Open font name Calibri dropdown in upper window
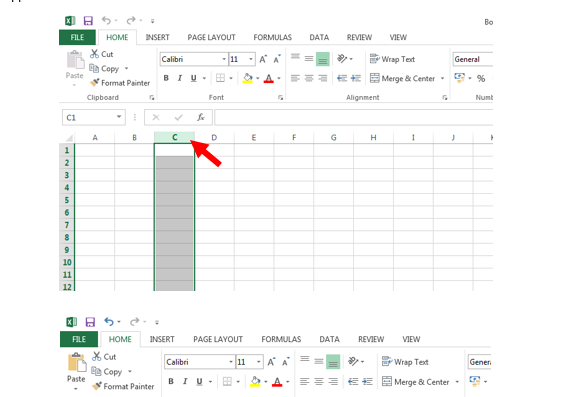This screenshot has width=576, height=397. 224,59
